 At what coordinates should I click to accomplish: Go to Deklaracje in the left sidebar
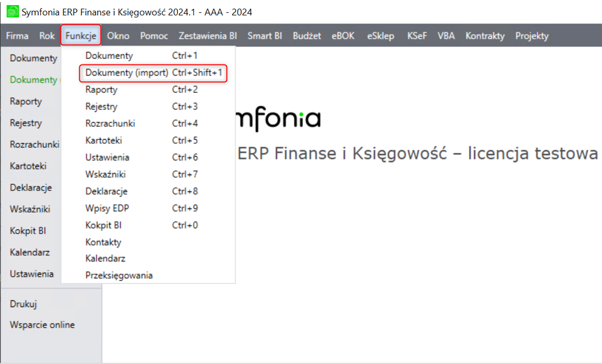click(30, 187)
